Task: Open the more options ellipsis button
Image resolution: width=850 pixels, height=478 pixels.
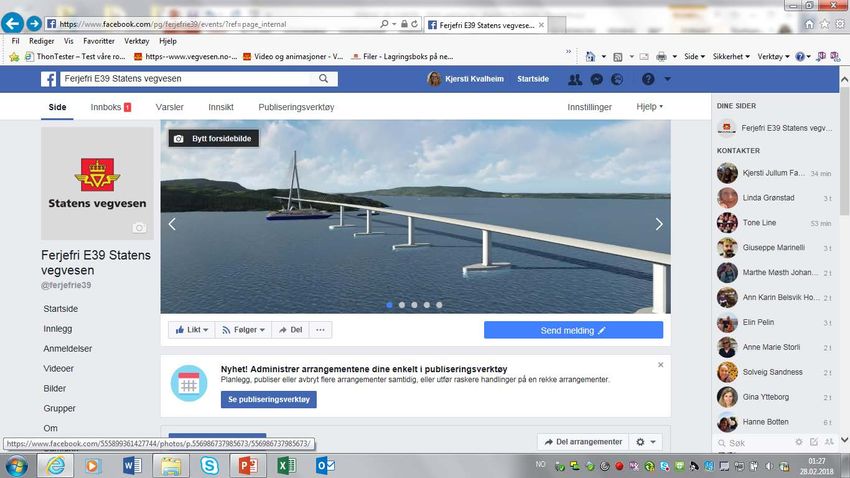Action: tap(320, 330)
